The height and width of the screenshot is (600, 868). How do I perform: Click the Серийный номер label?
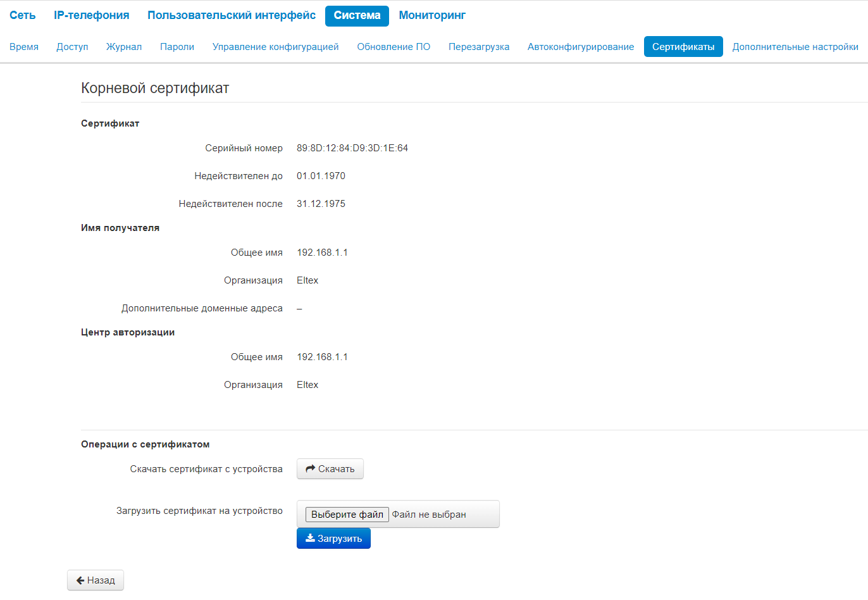(x=244, y=148)
